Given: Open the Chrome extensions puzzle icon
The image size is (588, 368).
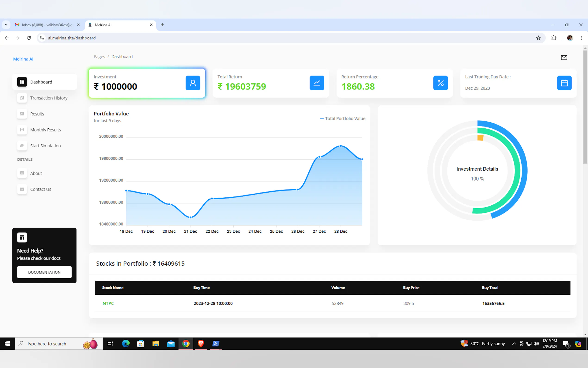Looking at the screenshot, I should (x=554, y=38).
